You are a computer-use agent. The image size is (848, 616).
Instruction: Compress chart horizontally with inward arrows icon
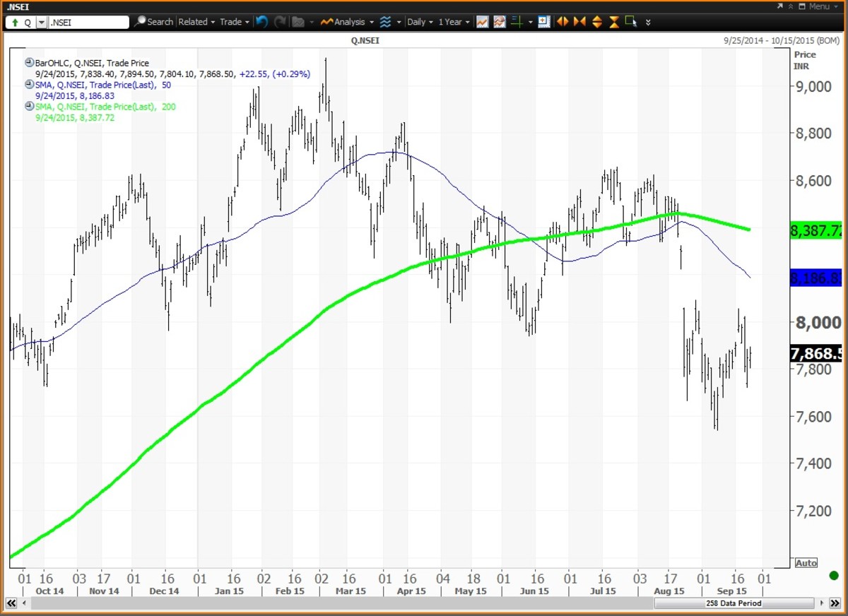(x=579, y=22)
